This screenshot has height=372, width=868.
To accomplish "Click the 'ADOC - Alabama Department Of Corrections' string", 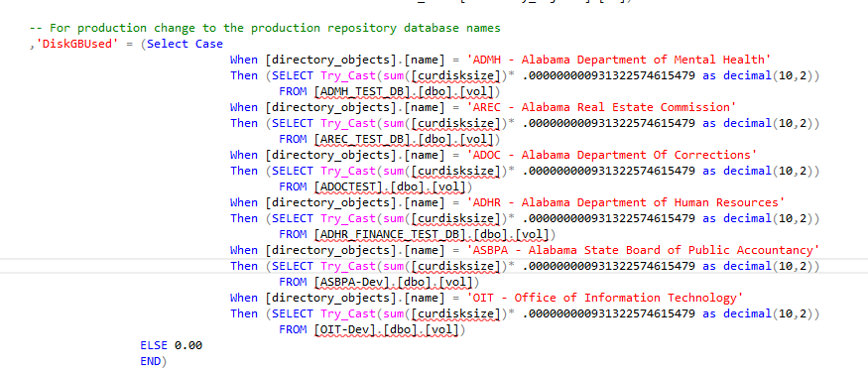I will click(x=612, y=155).
